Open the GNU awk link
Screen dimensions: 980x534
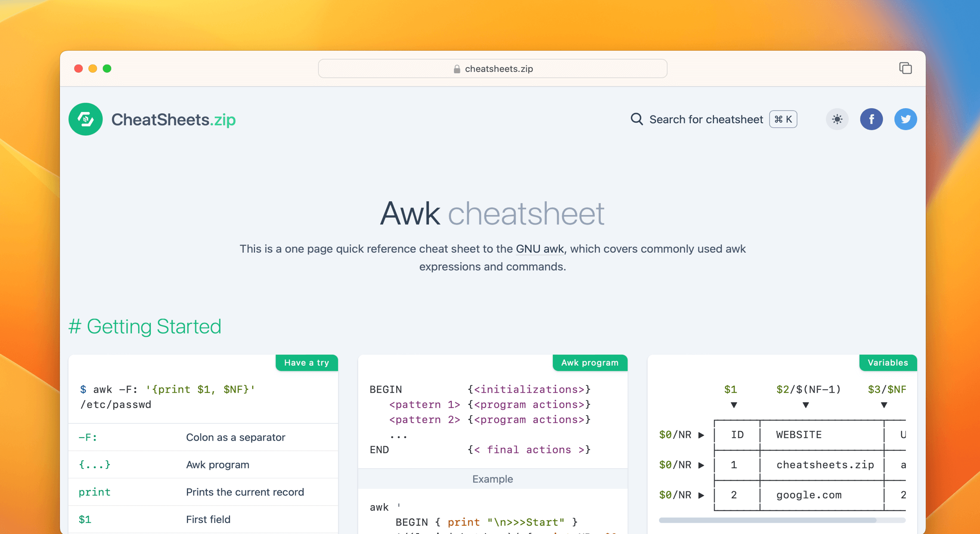tap(539, 249)
